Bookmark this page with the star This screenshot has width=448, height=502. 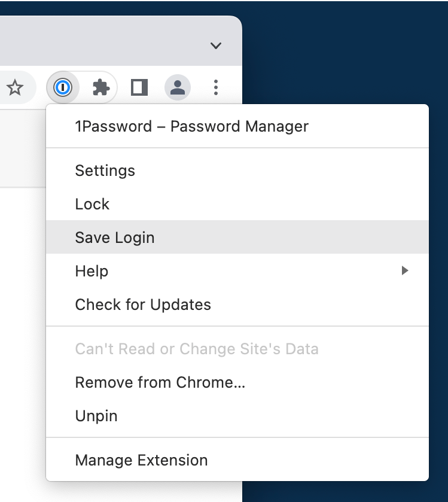(x=15, y=87)
